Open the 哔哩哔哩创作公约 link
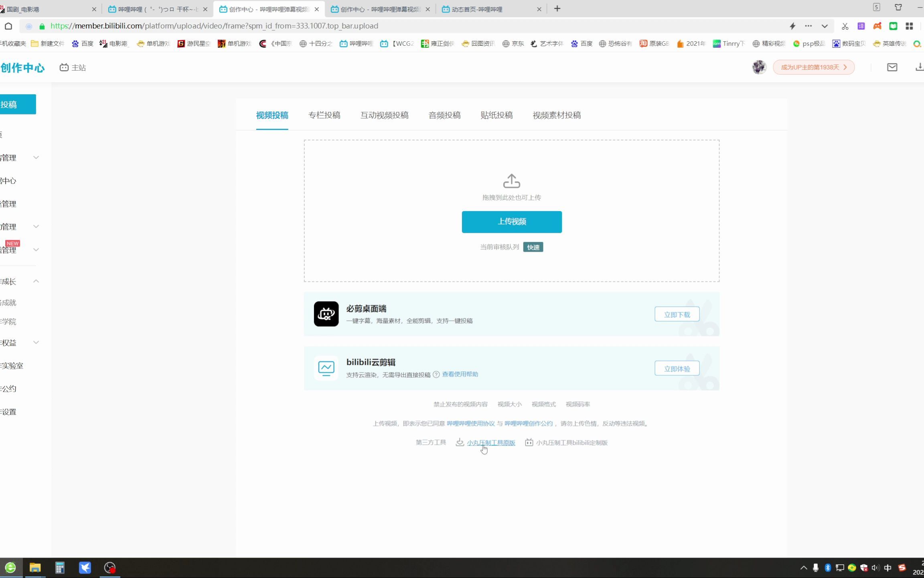The image size is (924, 578). point(529,423)
